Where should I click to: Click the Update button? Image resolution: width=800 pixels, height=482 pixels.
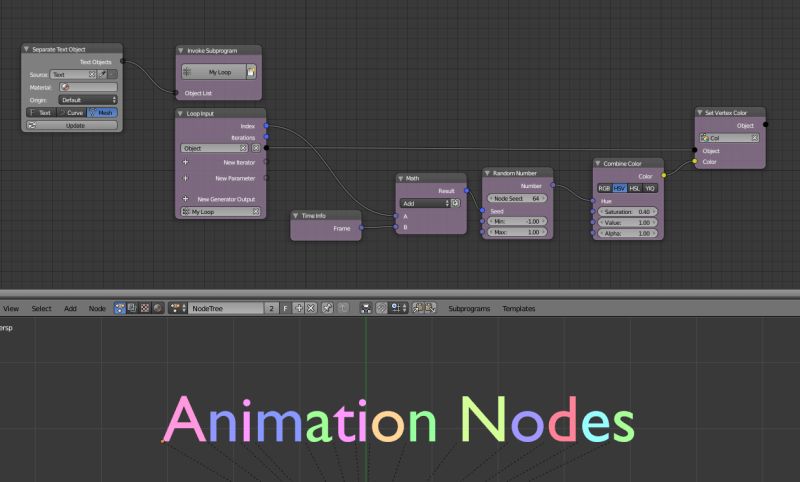pos(72,125)
